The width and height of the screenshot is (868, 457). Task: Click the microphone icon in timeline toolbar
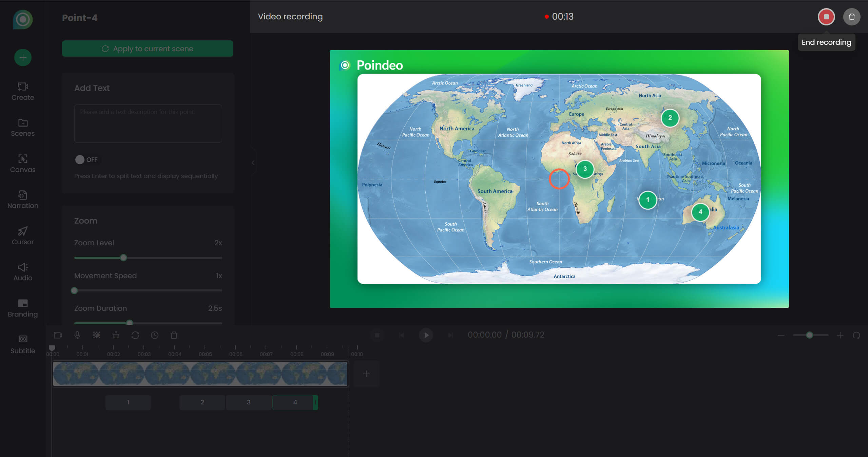(77, 335)
